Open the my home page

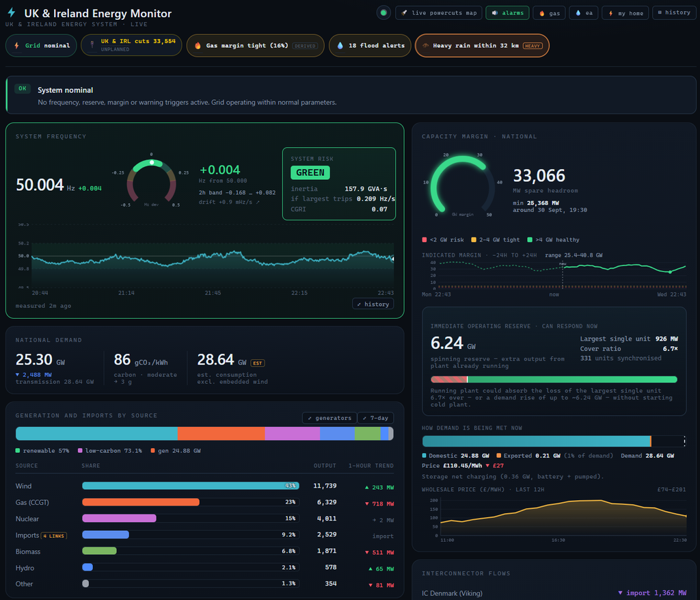625,13
